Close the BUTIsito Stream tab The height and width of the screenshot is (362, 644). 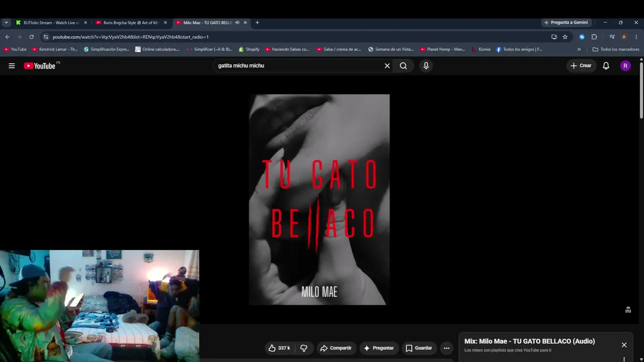[86, 23]
